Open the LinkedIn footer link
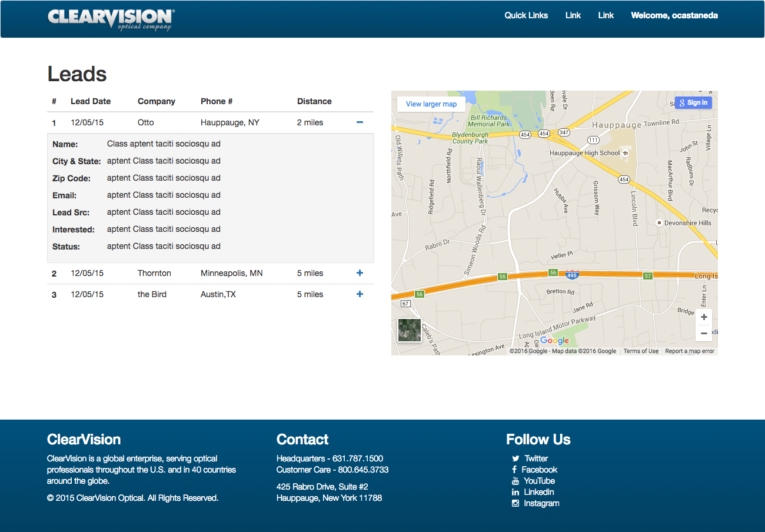 (539, 492)
